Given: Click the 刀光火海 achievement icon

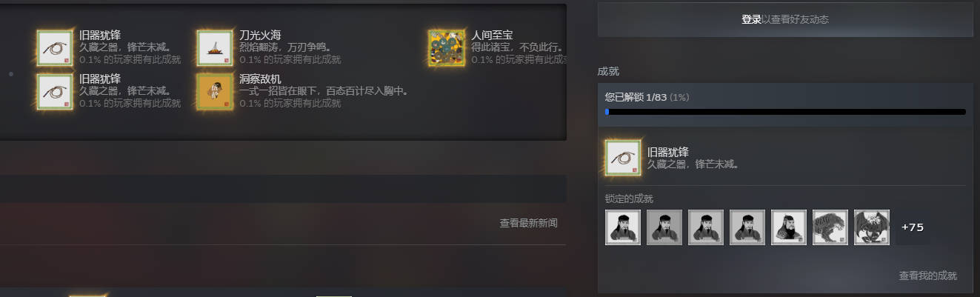Looking at the screenshot, I should point(215,48).
